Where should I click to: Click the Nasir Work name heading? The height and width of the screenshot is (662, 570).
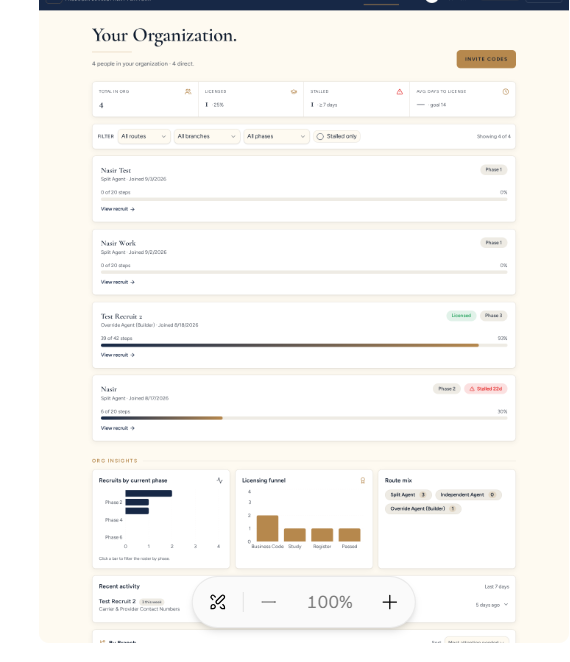pos(118,244)
